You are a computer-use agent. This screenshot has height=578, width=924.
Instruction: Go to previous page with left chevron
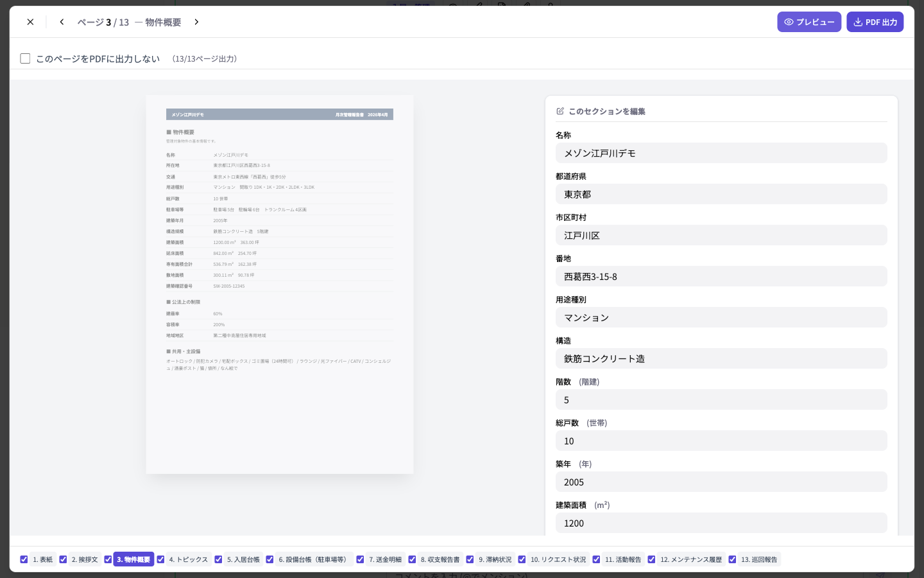click(x=62, y=22)
